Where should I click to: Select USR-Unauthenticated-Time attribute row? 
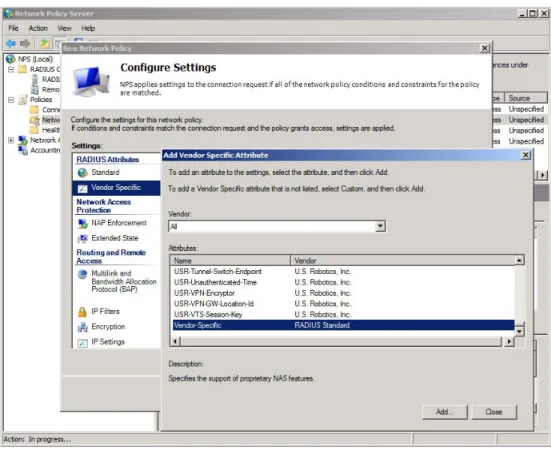point(343,282)
